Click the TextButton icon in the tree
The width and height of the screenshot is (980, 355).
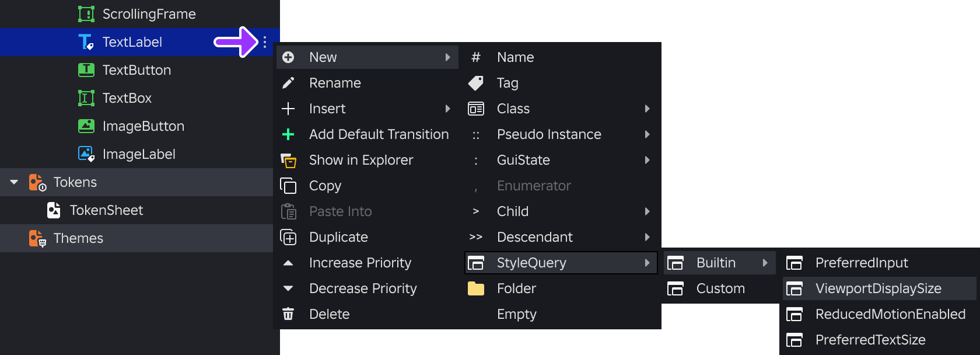point(86,70)
